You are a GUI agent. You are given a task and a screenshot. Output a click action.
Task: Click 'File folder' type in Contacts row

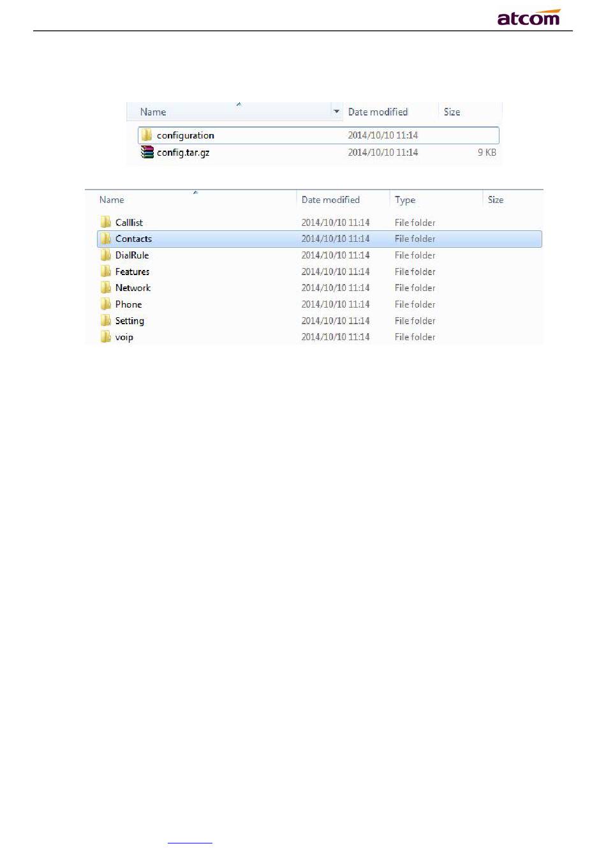click(x=415, y=239)
